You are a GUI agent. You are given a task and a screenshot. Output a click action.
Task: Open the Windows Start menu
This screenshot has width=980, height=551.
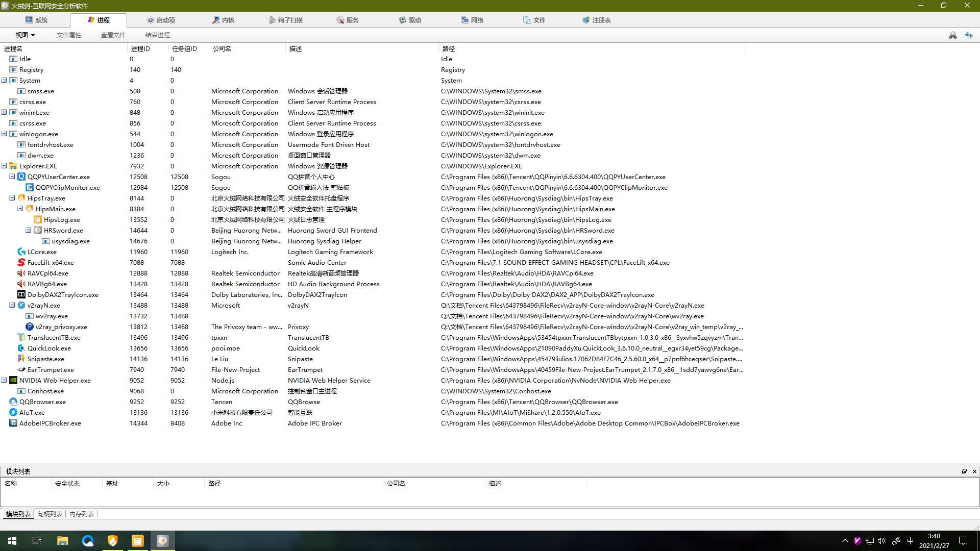pos(12,541)
